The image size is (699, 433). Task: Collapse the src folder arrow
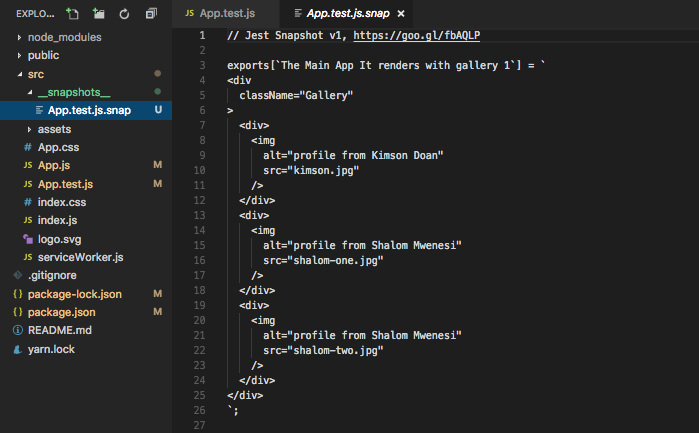tap(20, 74)
